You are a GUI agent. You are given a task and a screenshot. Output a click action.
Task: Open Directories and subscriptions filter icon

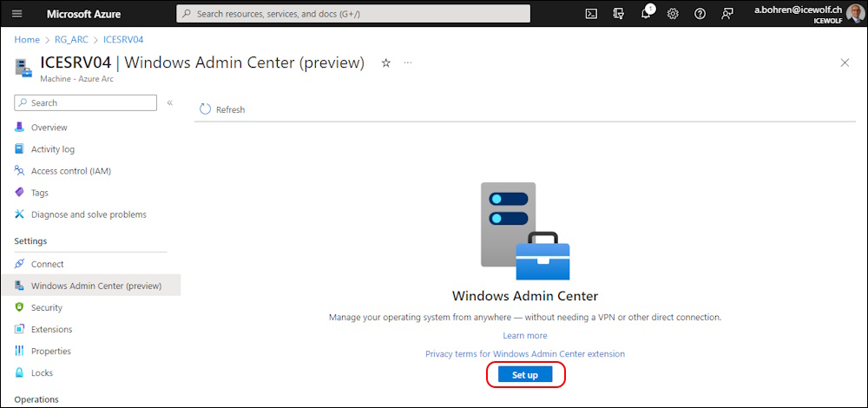(618, 14)
